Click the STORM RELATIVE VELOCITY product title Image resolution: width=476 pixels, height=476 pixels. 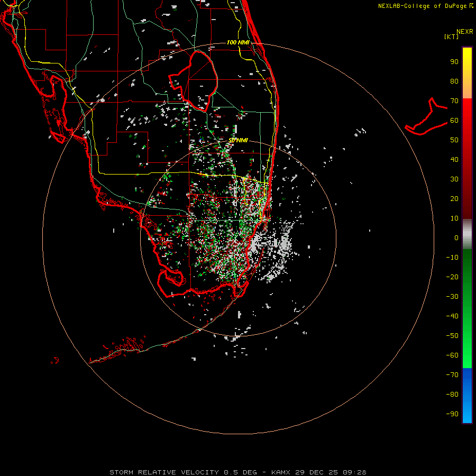click(x=164, y=472)
